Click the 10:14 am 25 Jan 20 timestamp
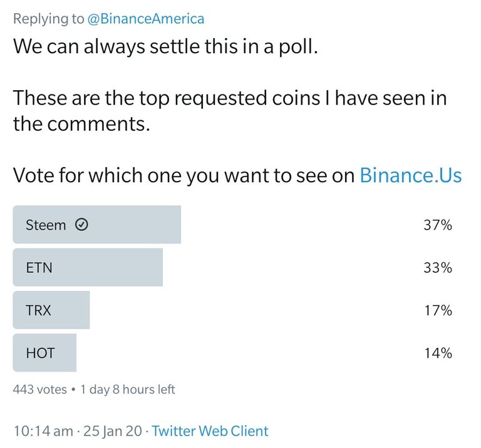 point(78,431)
